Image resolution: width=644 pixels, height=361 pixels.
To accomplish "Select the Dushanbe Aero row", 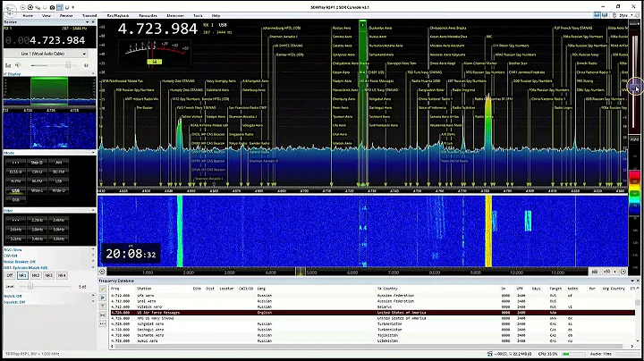I will [372, 335].
